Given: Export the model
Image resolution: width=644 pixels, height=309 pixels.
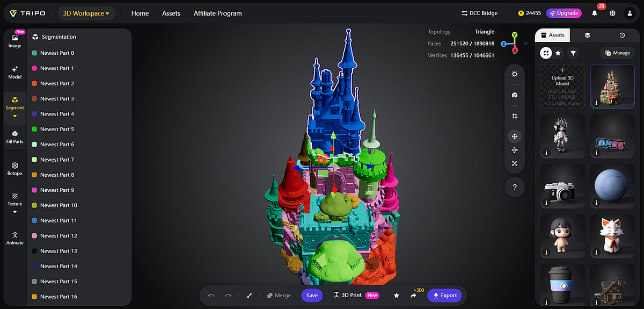Looking at the screenshot, I should [444, 296].
